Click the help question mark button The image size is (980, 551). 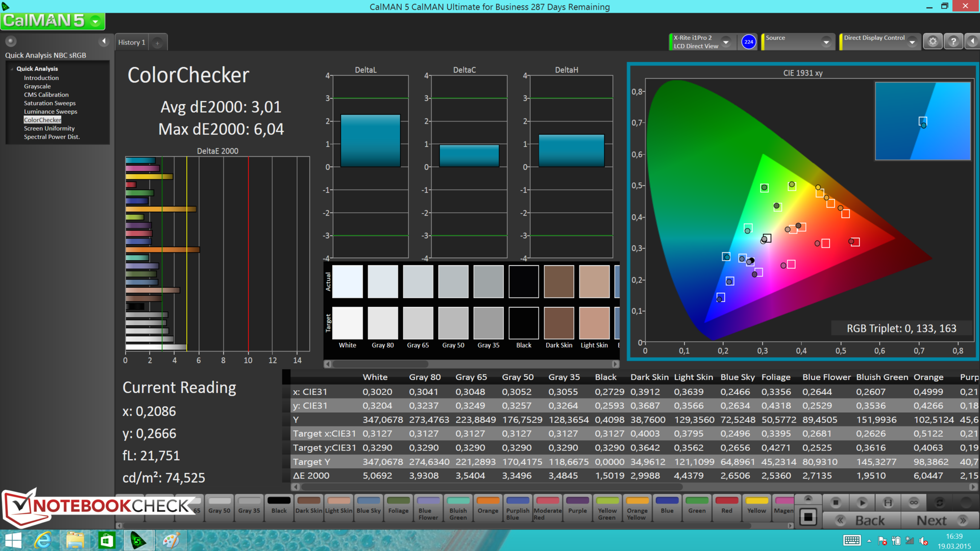tap(953, 42)
